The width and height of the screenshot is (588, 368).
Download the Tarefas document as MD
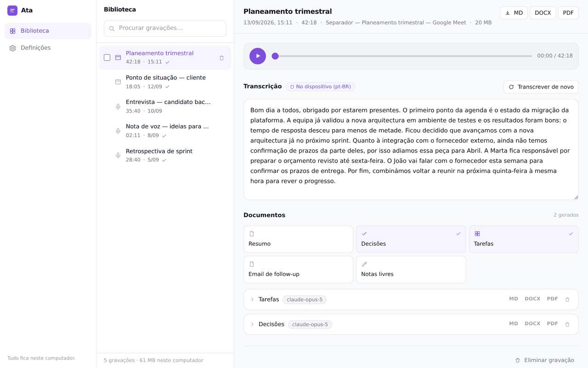pos(514,299)
